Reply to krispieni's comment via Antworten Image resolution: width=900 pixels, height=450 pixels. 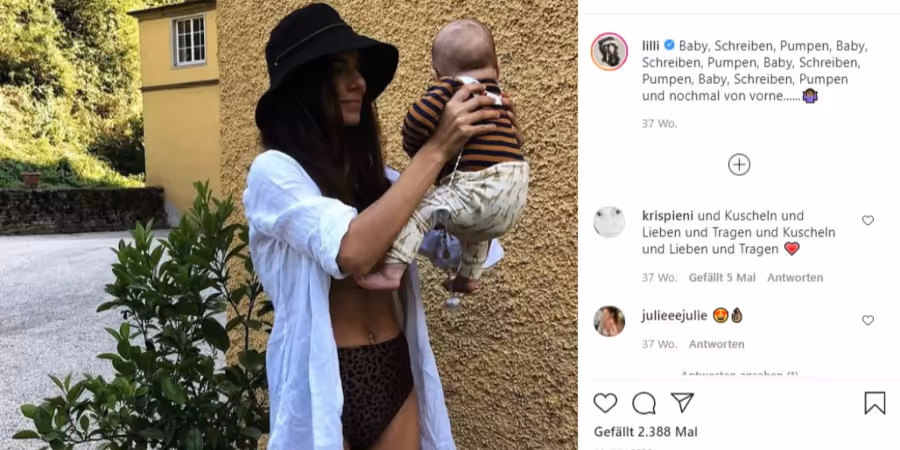pyautogui.click(x=795, y=278)
